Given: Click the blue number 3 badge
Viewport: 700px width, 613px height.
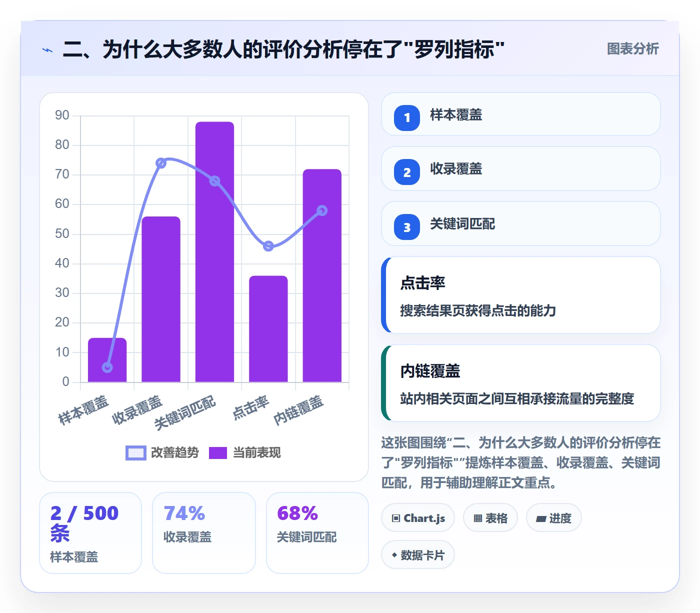Looking at the screenshot, I should (407, 227).
